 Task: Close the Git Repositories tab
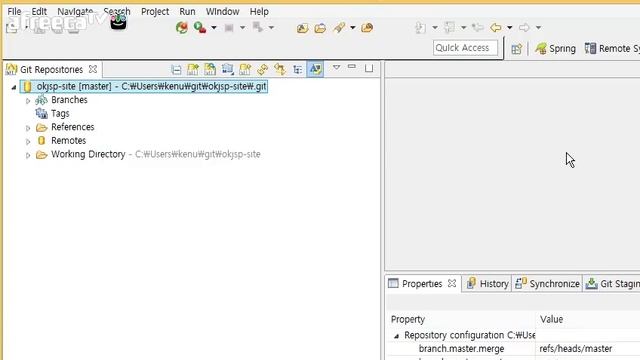click(x=93, y=69)
